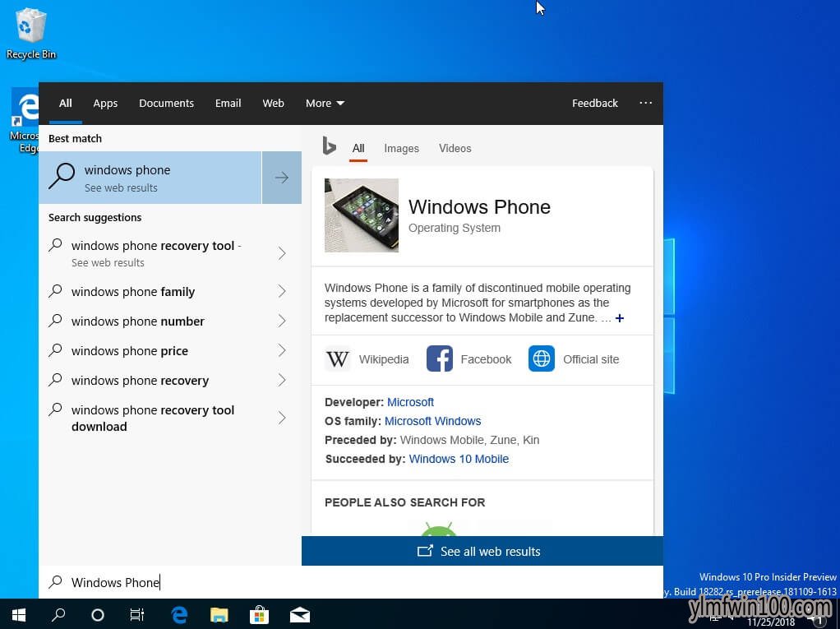
Task: Open the three-dot options menu
Action: point(645,103)
